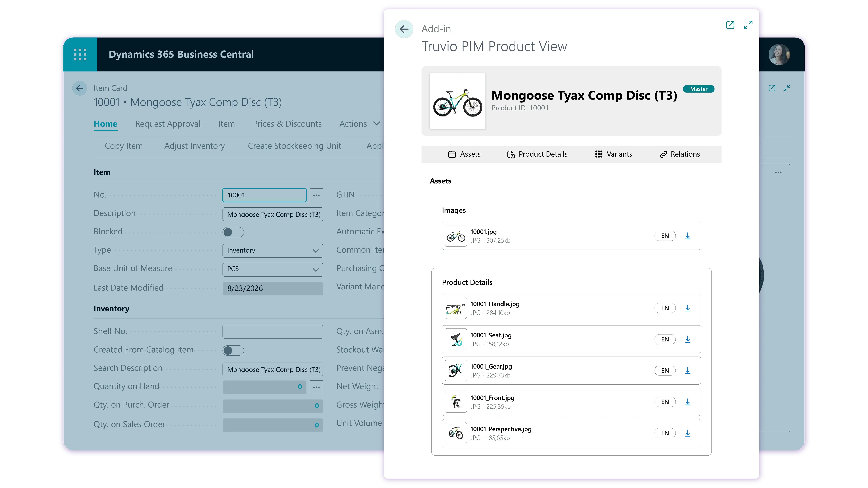Click the EN language badge for 10001.jpg
This screenshot has height=488, width=868.
click(665, 236)
